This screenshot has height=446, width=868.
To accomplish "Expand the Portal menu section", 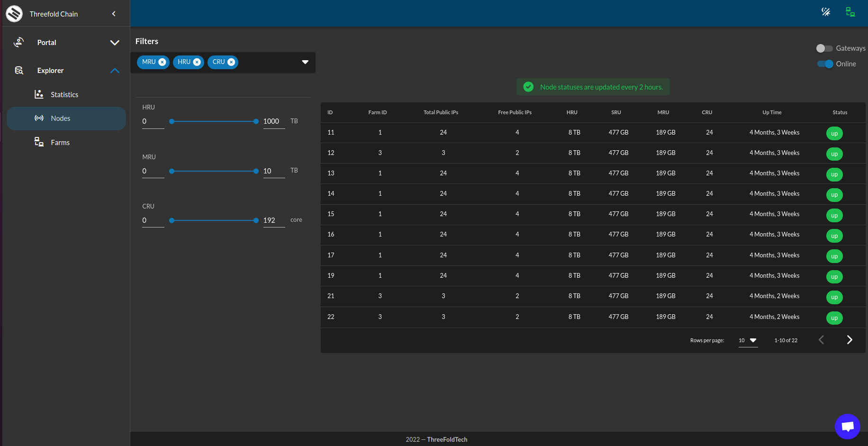I will pos(114,43).
